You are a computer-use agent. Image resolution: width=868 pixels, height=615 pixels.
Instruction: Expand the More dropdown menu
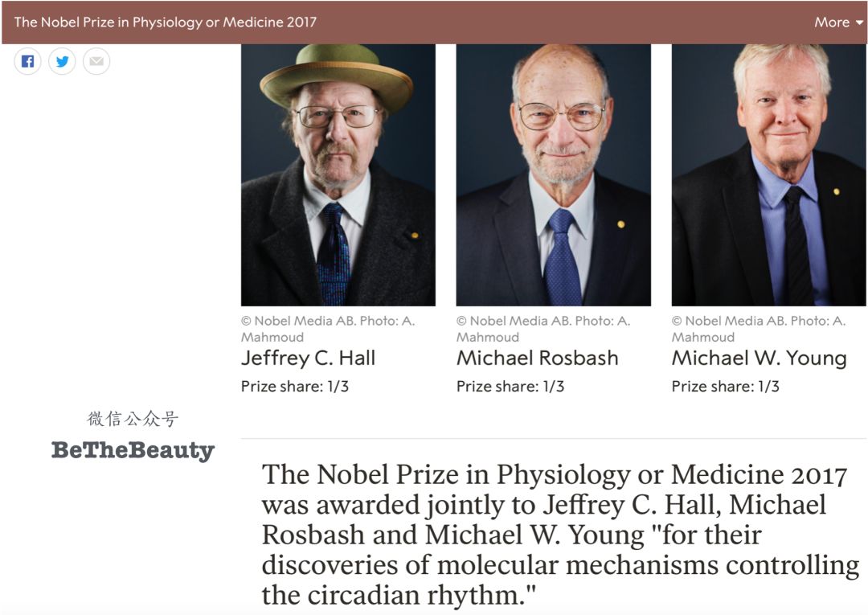(x=838, y=22)
